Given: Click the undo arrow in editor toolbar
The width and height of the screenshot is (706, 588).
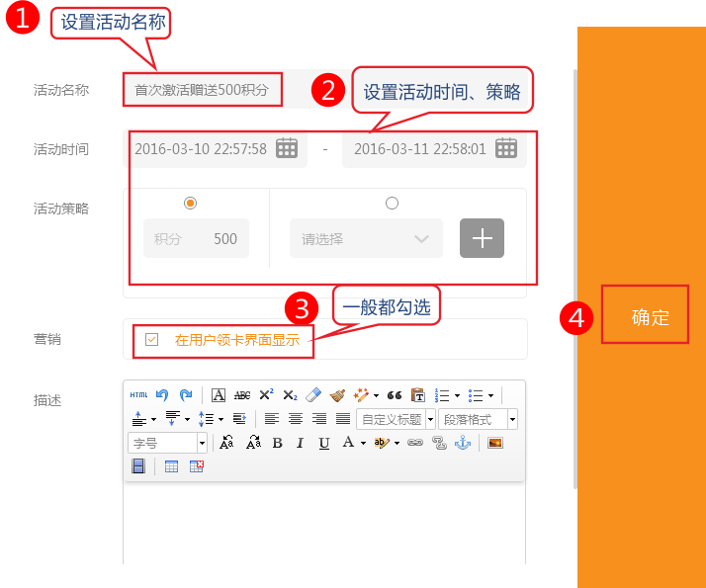Looking at the screenshot, I should (162, 395).
